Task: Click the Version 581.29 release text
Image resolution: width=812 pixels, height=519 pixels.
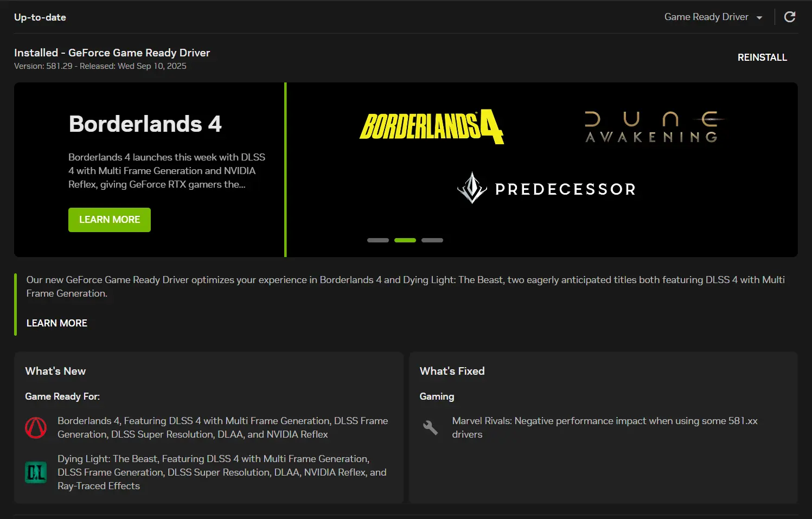Action: pyautogui.click(x=100, y=66)
